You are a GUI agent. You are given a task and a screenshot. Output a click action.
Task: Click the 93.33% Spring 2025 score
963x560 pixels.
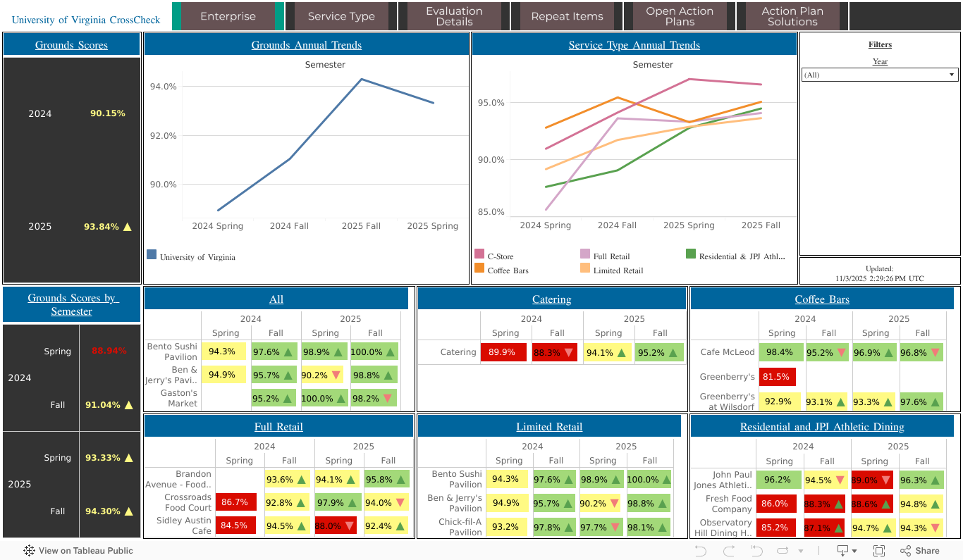click(102, 458)
